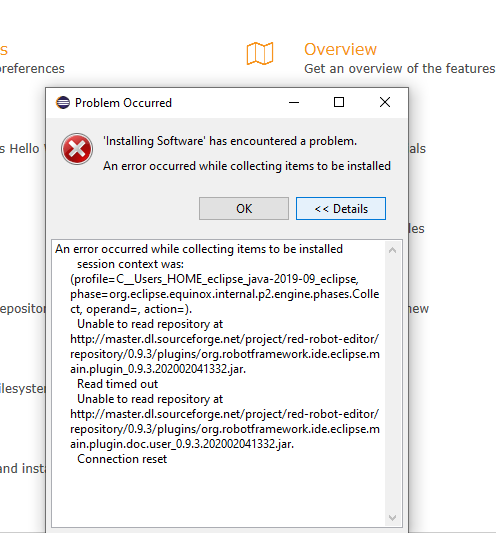Minimize the Problem Occurred dialog
The image size is (496, 533).
coord(294,102)
